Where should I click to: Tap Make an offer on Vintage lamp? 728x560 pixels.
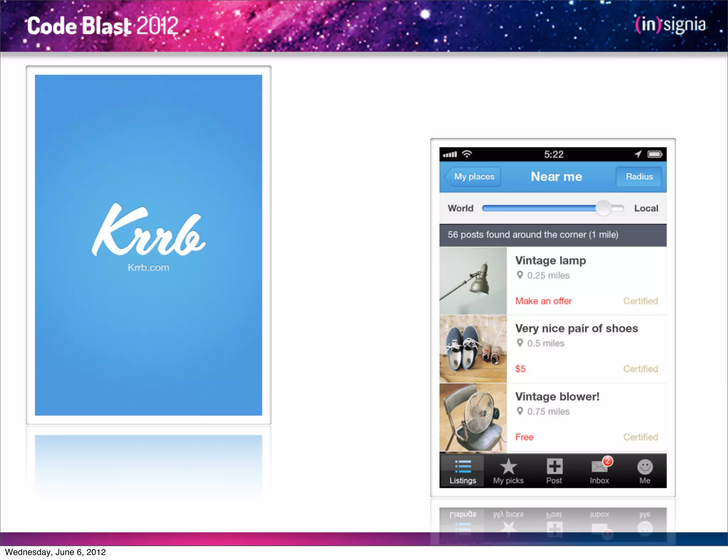[544, 301]
